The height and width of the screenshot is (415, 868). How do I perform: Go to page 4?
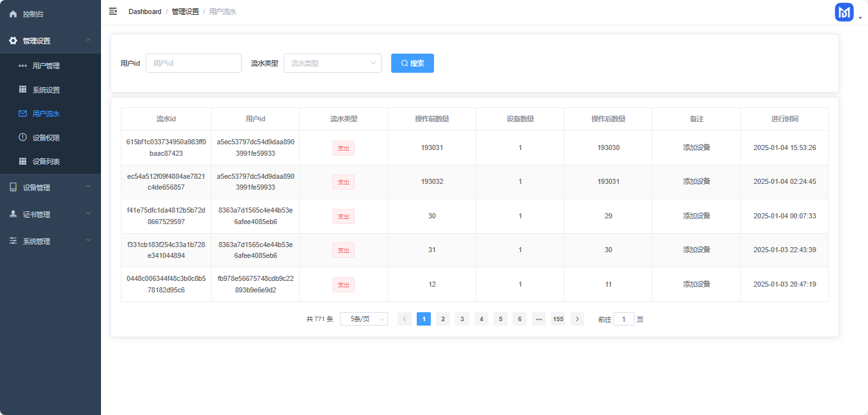coord(481,319)
